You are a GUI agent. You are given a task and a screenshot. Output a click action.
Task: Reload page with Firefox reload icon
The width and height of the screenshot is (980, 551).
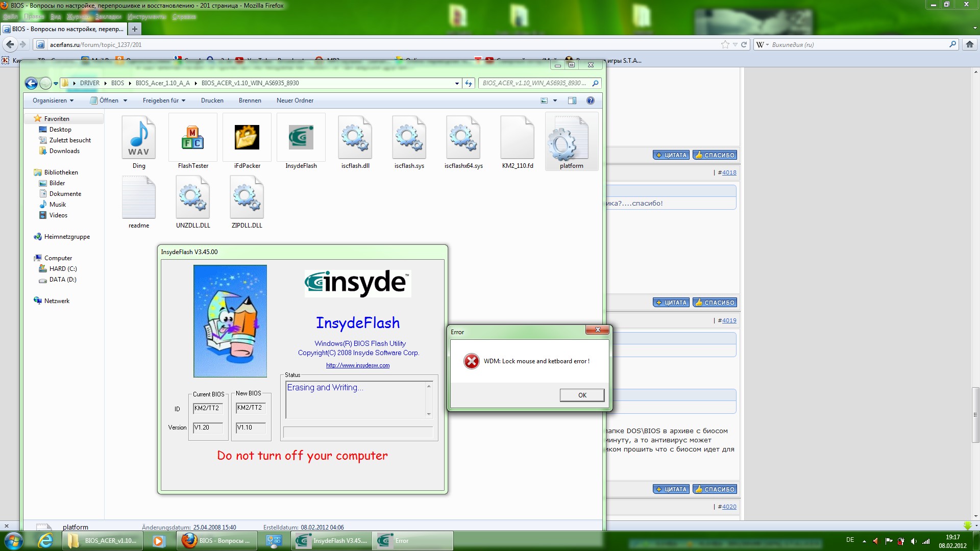pyautogui.click(x=744, y=44)
